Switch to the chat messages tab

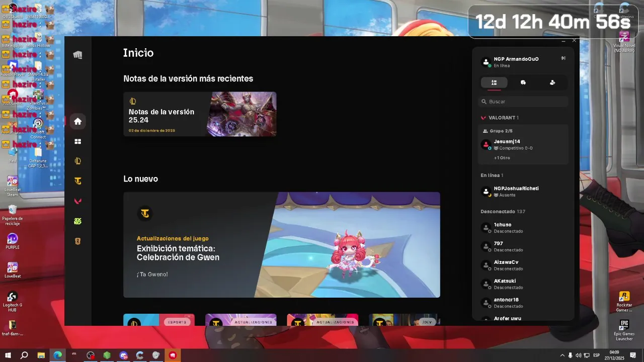[523, 82]
